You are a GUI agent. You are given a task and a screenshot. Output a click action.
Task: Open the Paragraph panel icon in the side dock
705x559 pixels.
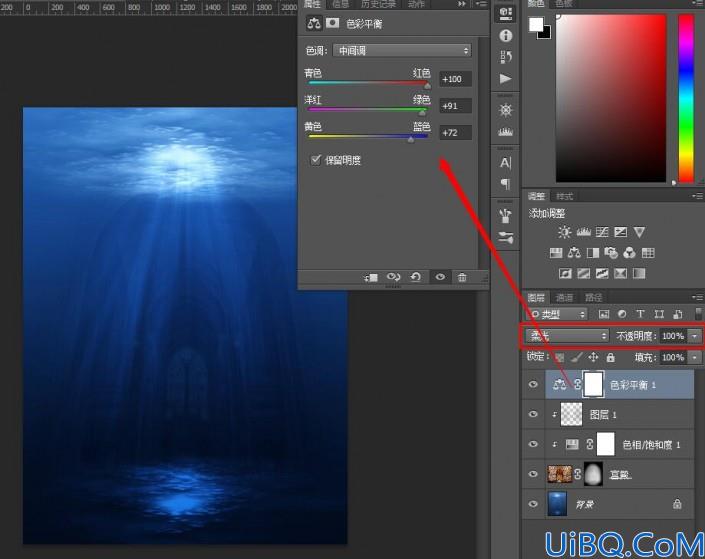click(505, 184)
